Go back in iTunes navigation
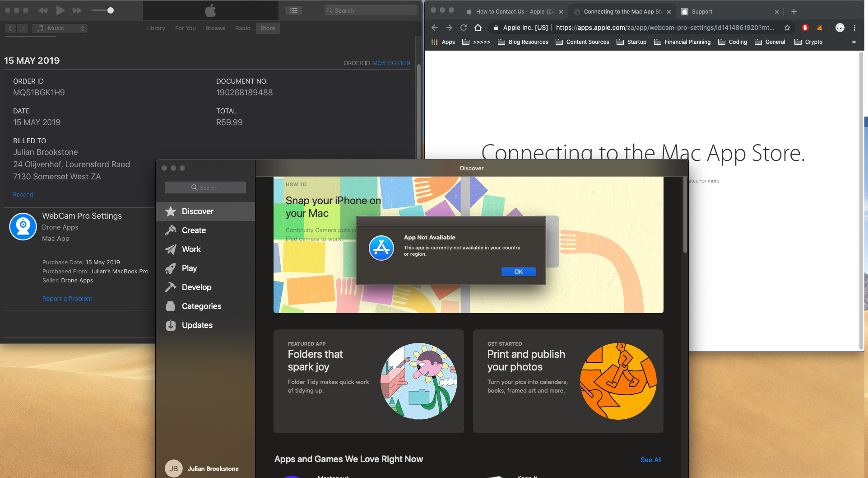The image size is (868, 478). click(11, 28)
